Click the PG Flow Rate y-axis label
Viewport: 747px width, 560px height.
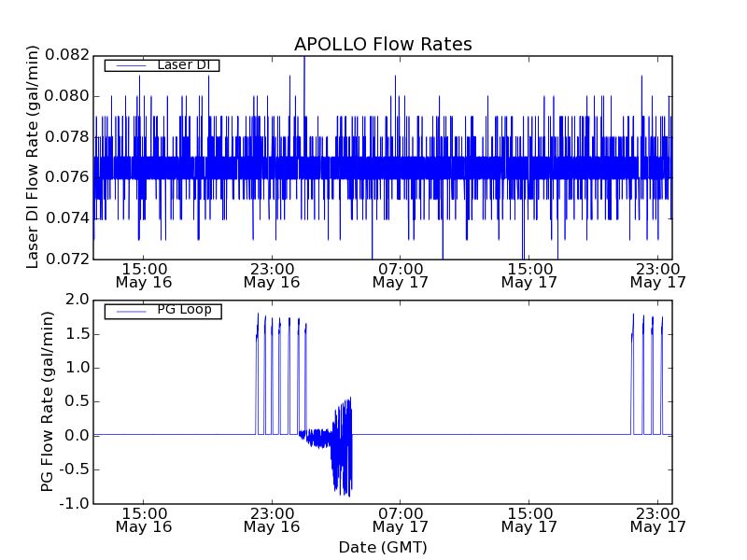(48, 401)
